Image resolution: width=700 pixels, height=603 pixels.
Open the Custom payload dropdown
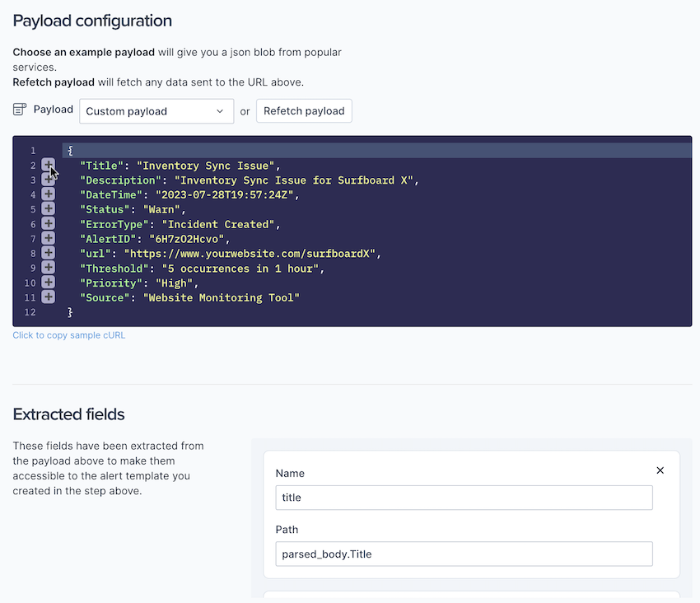[156, 111]
